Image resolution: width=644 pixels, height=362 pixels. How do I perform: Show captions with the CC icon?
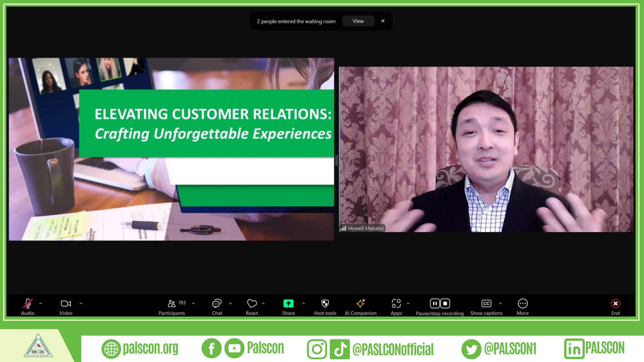(486, 303)
